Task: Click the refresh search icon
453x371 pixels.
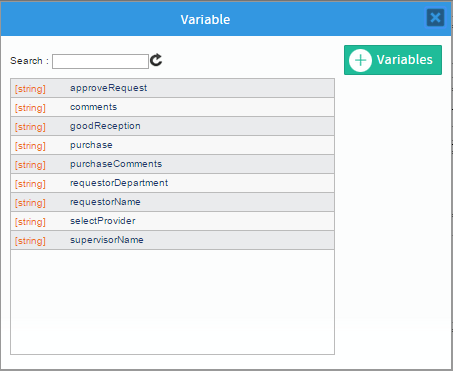Action: point(156,60)
